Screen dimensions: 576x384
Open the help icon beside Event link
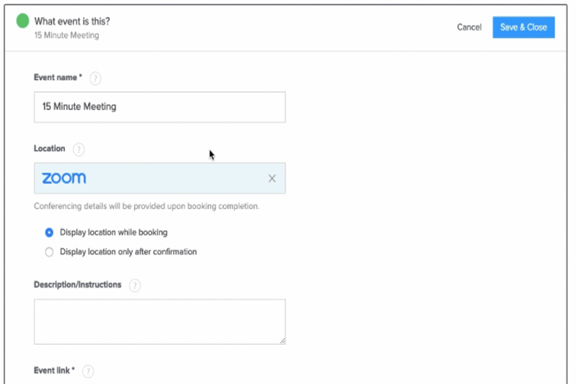pos(88,371)
